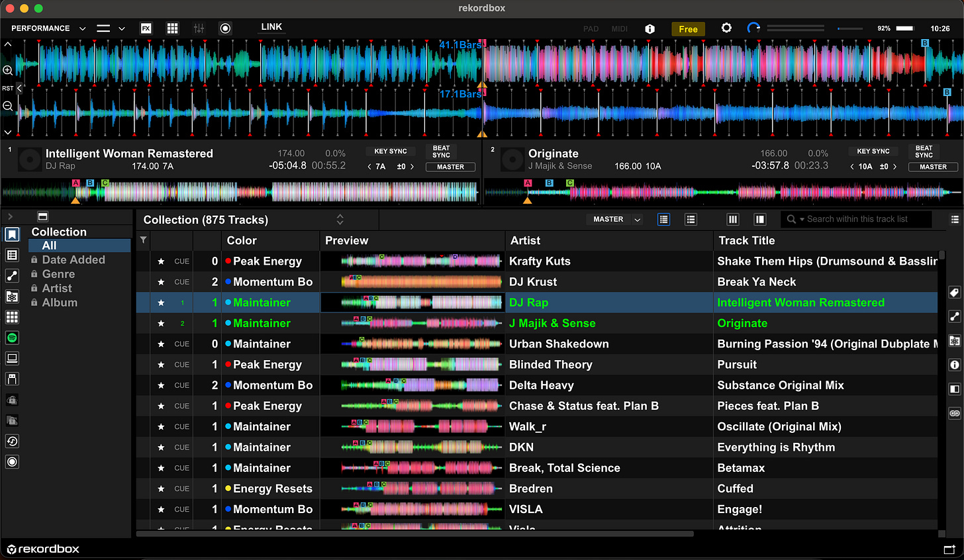Image resolution: width=964 pixels, height=560 pixels.
Task: Seek in deck 1 overview waveform
Action: [240, 192]
